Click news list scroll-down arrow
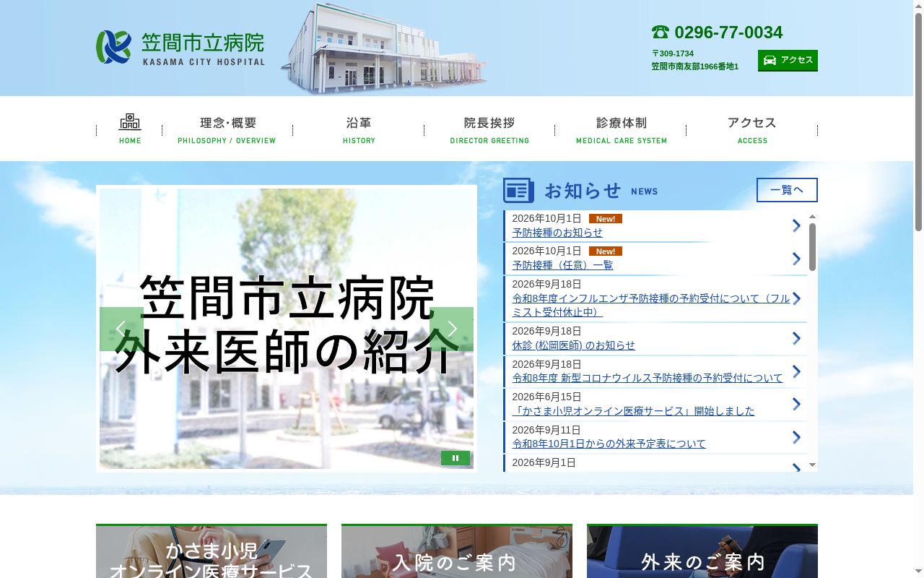This screenshot has height=578, width=924. coord(812,465)
